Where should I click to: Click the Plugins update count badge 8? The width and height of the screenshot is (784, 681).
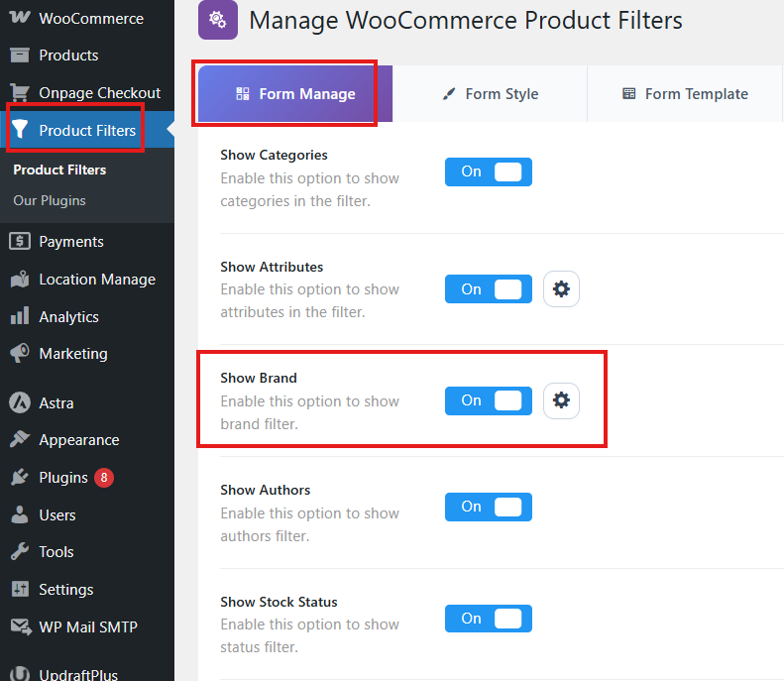104,478
